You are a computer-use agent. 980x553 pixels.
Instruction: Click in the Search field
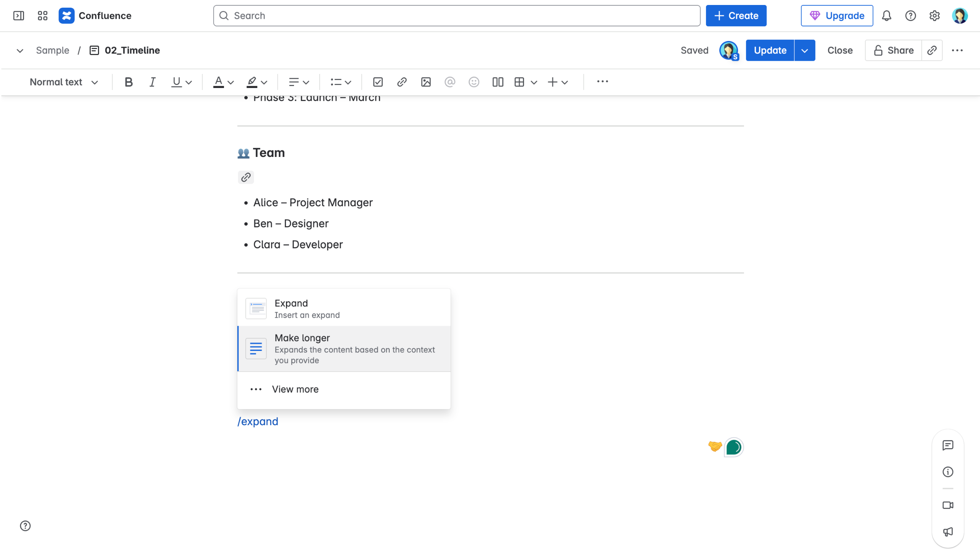click(456, 16)
